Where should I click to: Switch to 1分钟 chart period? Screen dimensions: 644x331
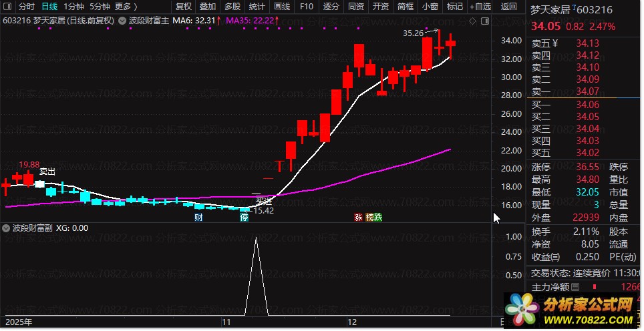[x=74, y=7]
